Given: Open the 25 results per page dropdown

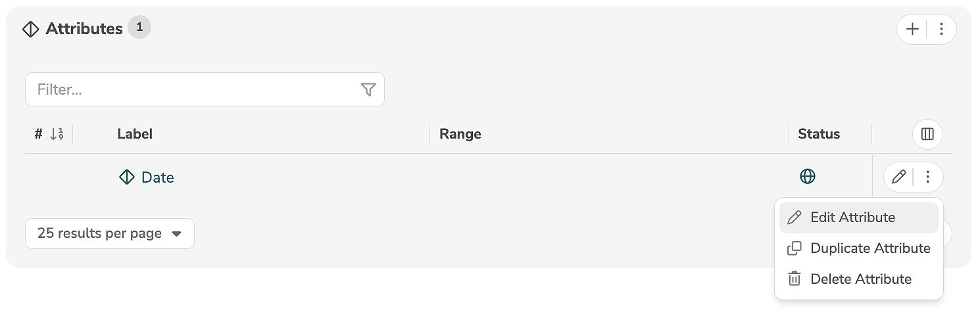Looking at the screenshot, I should (x=109, y=234).
